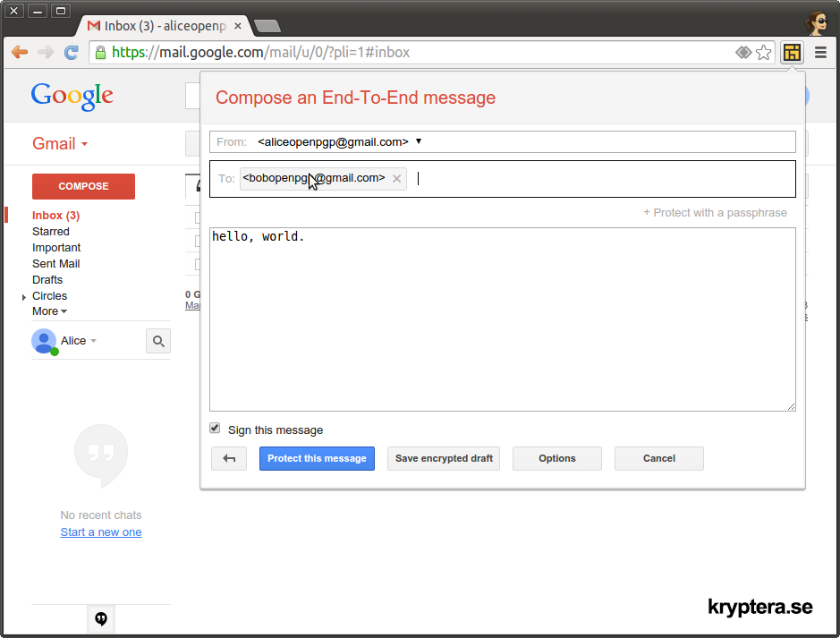Expand the Circles tree item

[x=24, y=297]
